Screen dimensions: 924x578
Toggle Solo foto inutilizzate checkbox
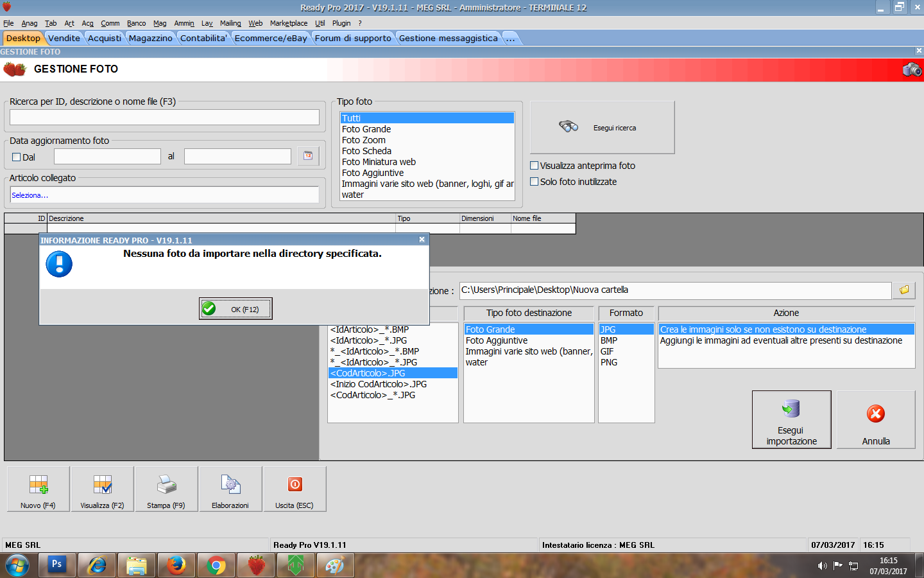tap(534, 182)
